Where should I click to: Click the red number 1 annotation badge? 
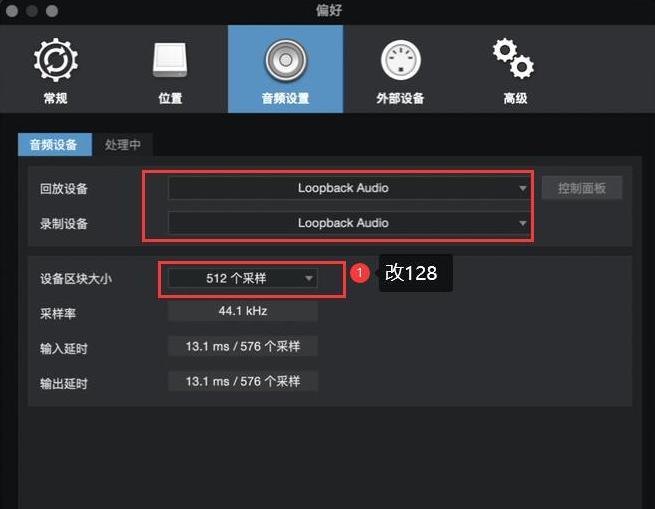(360, 273)
